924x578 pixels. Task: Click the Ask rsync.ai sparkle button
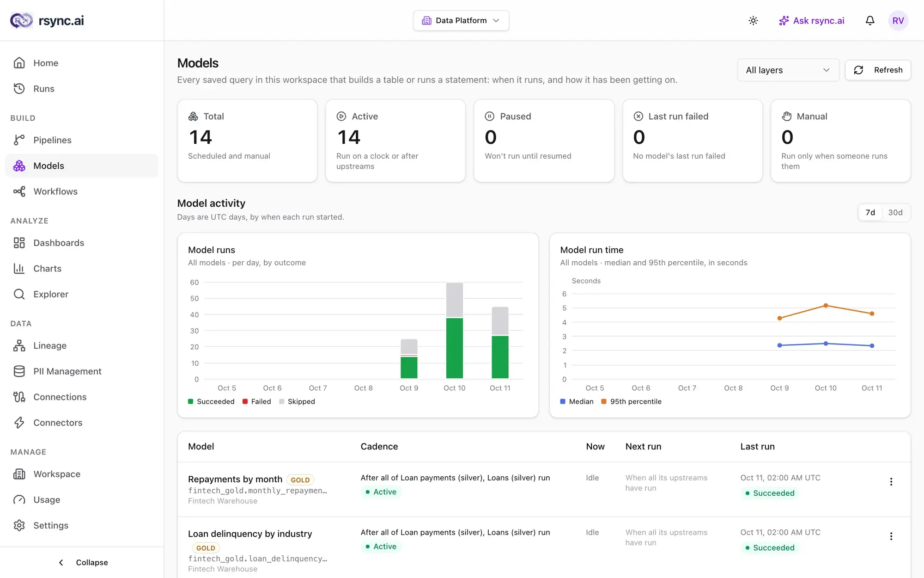(811, 20)
